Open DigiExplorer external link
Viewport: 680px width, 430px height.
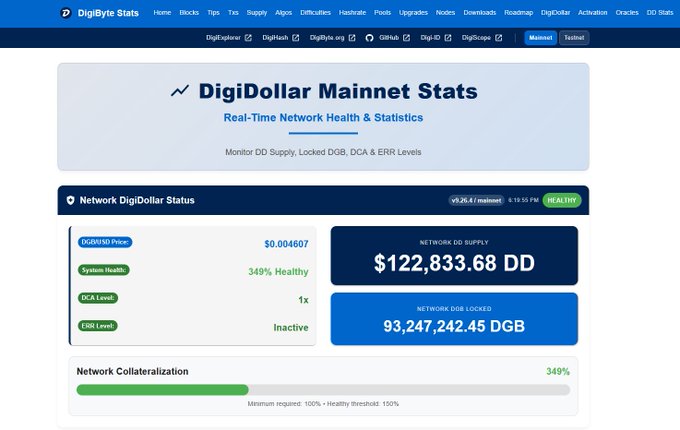223,38
